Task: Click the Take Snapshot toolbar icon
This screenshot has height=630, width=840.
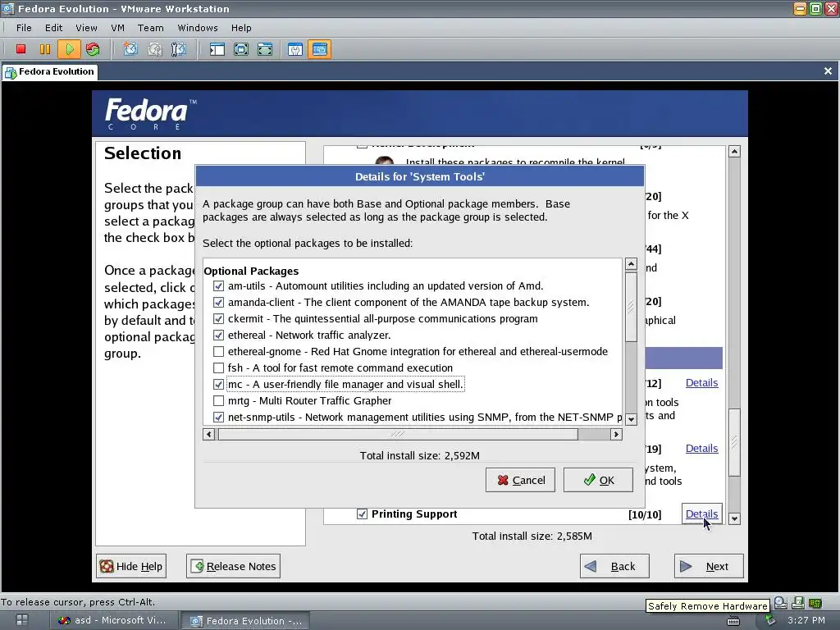Action: coord(130,49)
